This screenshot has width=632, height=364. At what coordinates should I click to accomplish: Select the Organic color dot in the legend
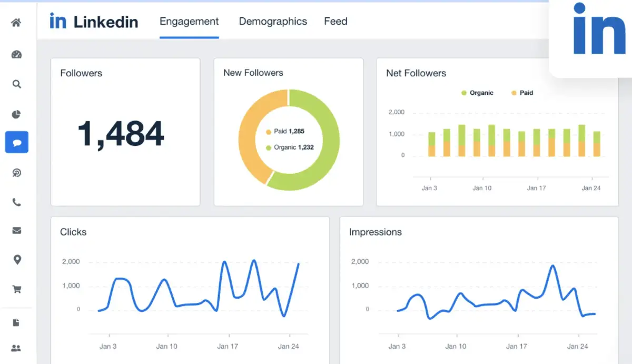tap(463, 93)
